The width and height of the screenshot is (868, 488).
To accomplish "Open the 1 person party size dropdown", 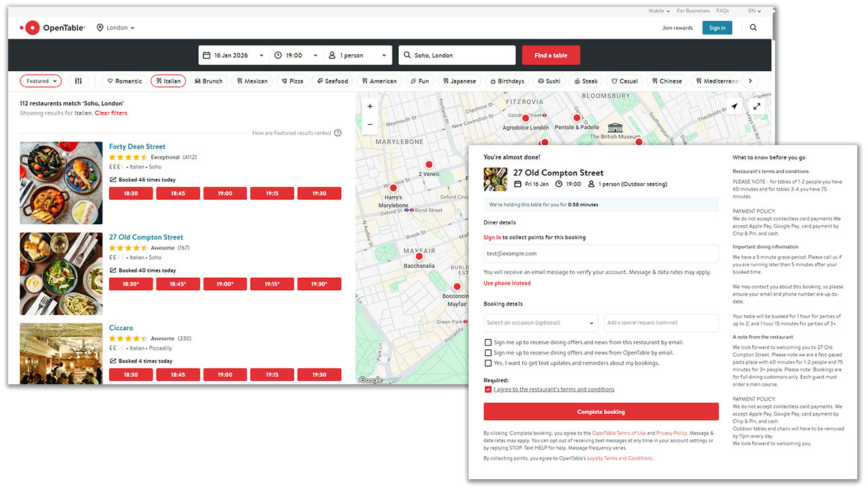I will [357, 56].
